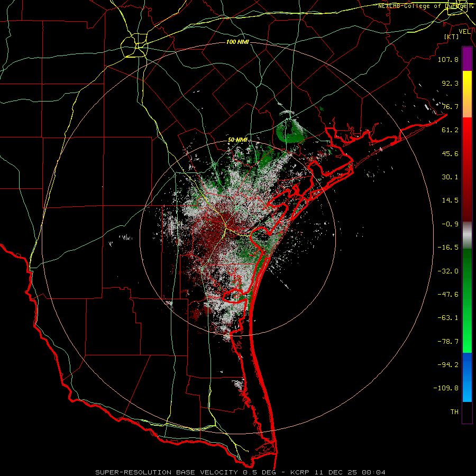Click the Super-Resolution Base Velocity footer caption
Image resolution: width=476 pixels, height=476 pixels.
pyautogui.click(x=241, y=472)
